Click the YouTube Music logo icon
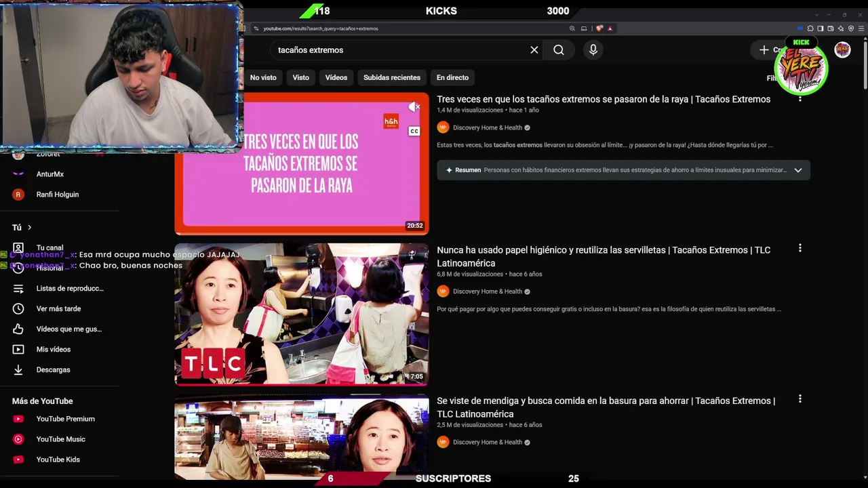The height and width of the screenshot is (488, 868). (18, 439)
